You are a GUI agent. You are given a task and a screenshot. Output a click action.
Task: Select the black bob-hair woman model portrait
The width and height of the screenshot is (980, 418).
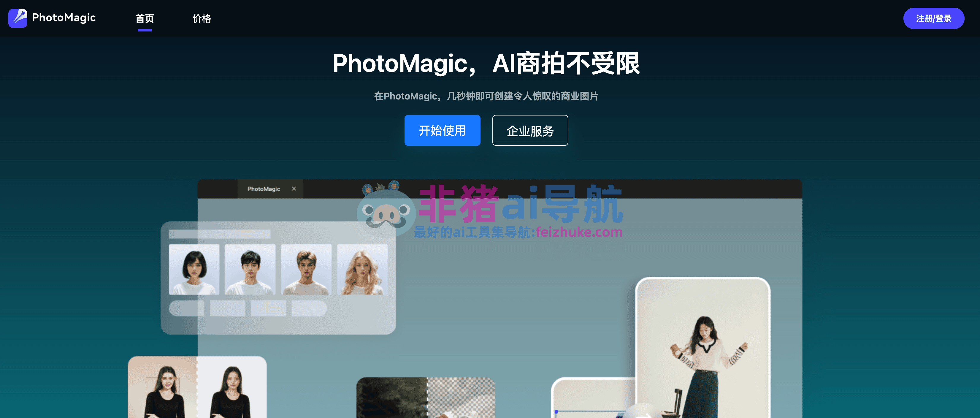tap(194, 270)
